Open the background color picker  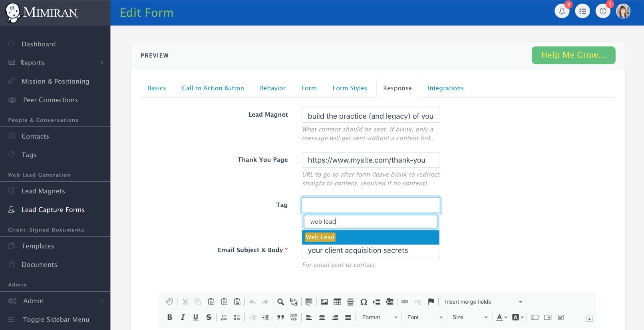pyautogui.click(x=518, y=317)
